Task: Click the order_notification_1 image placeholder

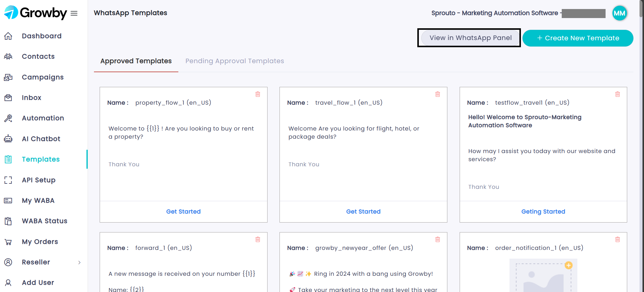Action: pos(543,276)
